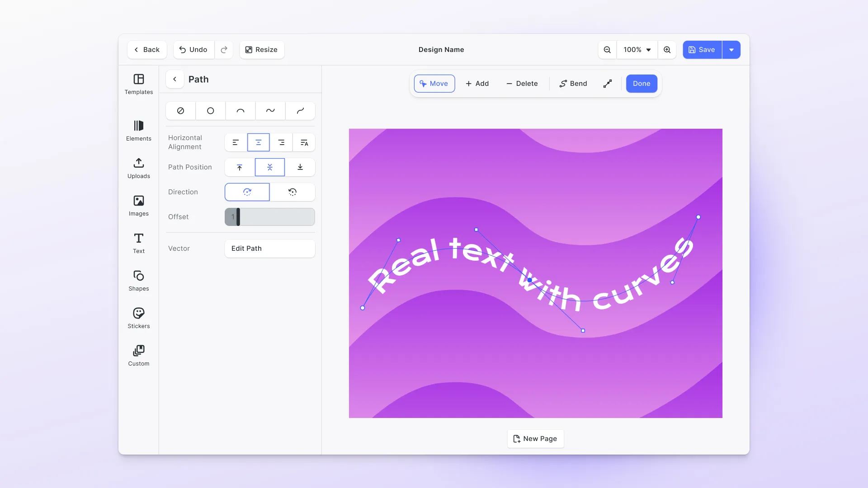Click the 'Horizontal Alignment' label
The height and width of the screenshot is (488, 868).
tap(185, 142)
